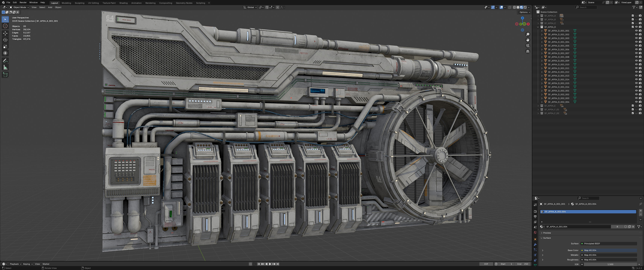This screenshot has height=270, width=644.
Task: Select the Move tool in toolbar
Action: pos(5,33)
